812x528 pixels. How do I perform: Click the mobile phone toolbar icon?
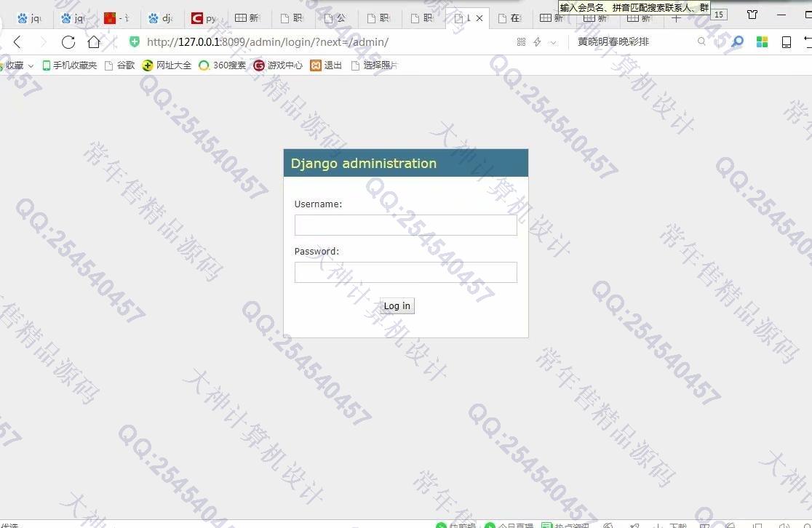tap(786, 42)
